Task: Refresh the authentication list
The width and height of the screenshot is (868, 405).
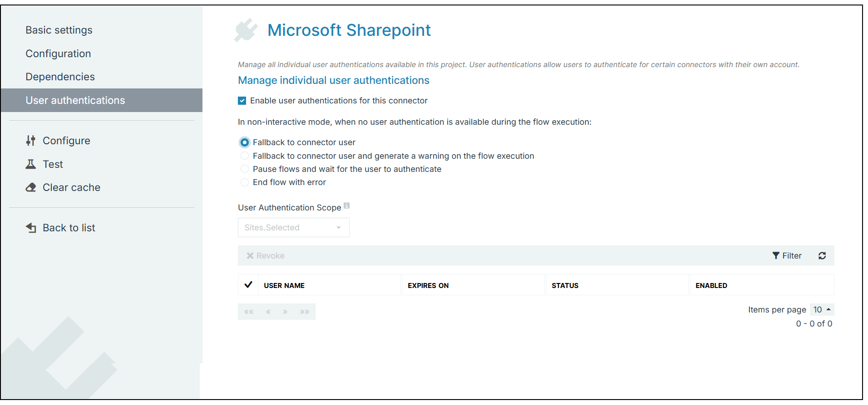Action: (822, 256)
